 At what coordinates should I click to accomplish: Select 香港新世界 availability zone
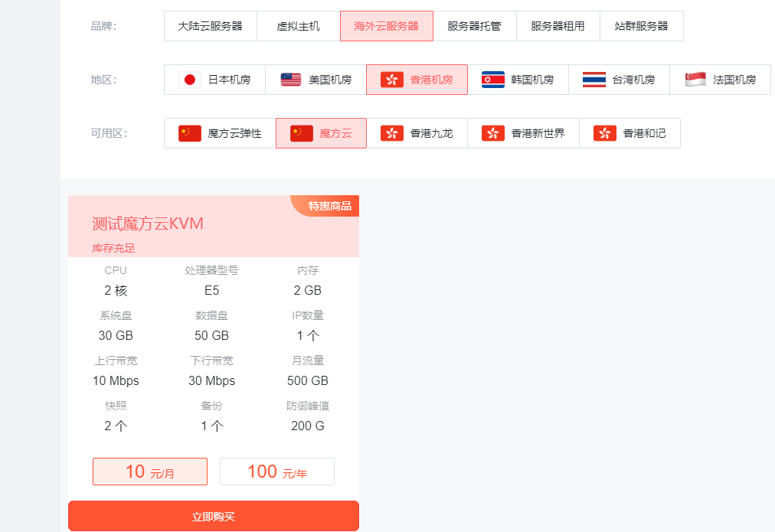(523, 133)
